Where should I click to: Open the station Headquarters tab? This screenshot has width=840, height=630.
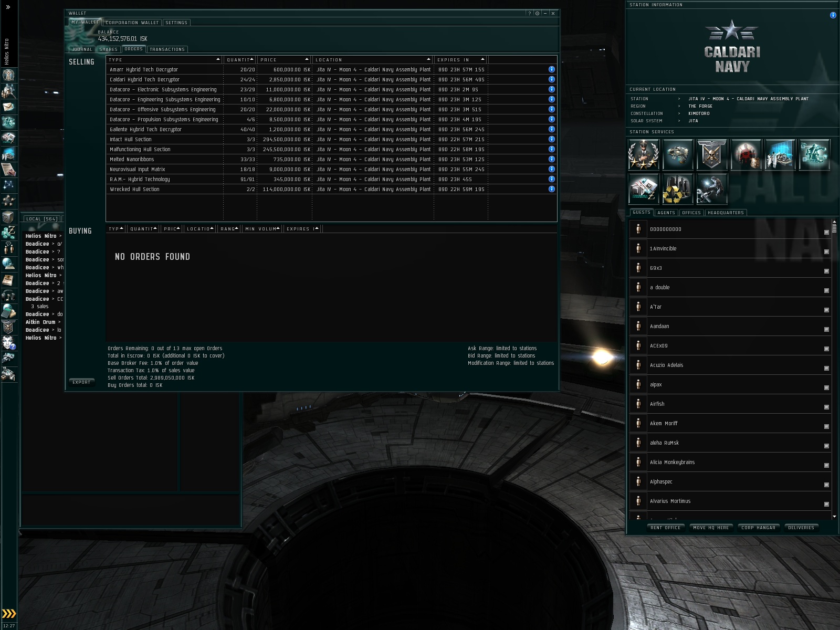726,213
